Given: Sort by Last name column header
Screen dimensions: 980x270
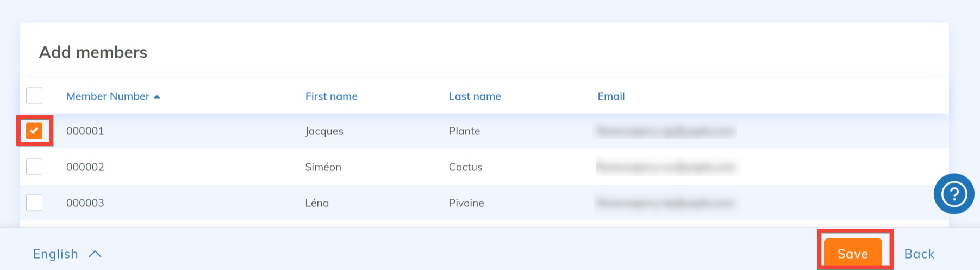Looking at the screenshot, I should click(x=475, y=96).
